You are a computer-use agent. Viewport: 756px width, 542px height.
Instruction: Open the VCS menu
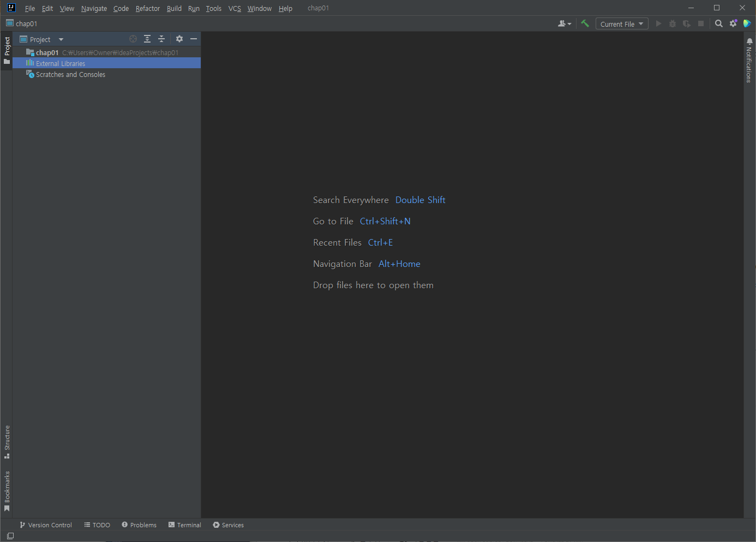[x=235, y=8]
